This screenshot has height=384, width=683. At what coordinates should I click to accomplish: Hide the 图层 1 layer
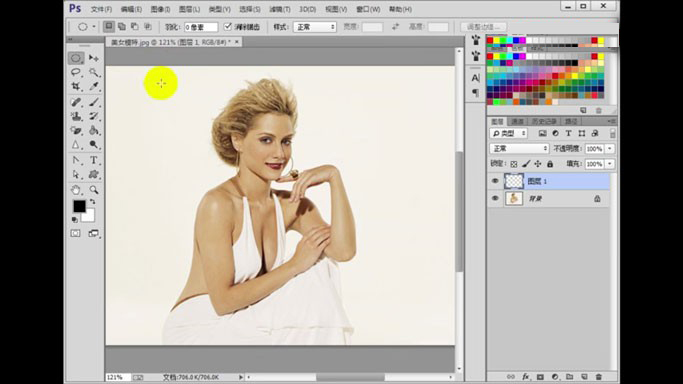(x=495, y=181)
